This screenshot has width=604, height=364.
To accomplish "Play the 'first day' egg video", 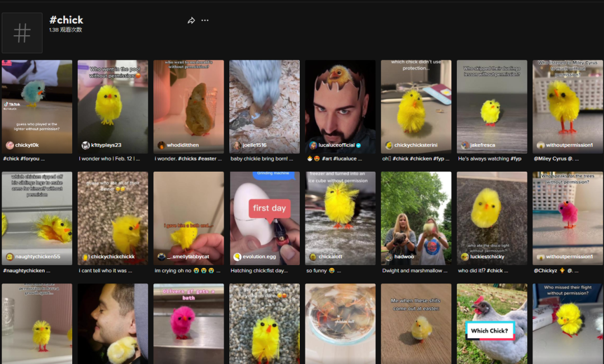I will [x=264, y=218].
